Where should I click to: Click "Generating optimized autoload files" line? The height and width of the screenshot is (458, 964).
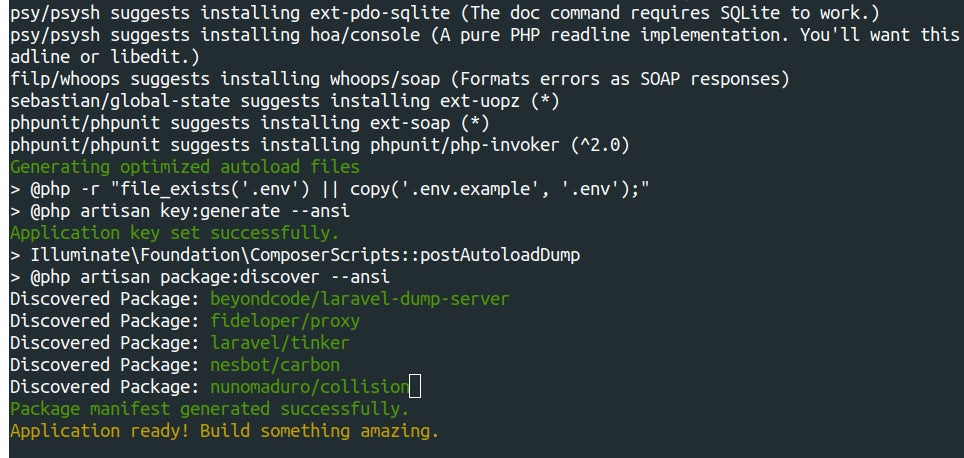click(x=184, y=167)
